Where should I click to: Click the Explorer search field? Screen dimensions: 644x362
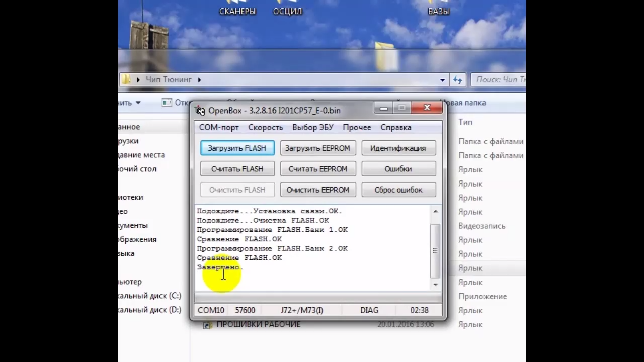498,79
